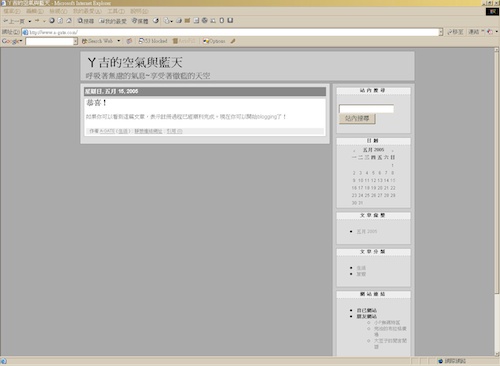Click the Media (媒體) toolbar button
This screenshot has width=500, height=366.
click(140, 21)
